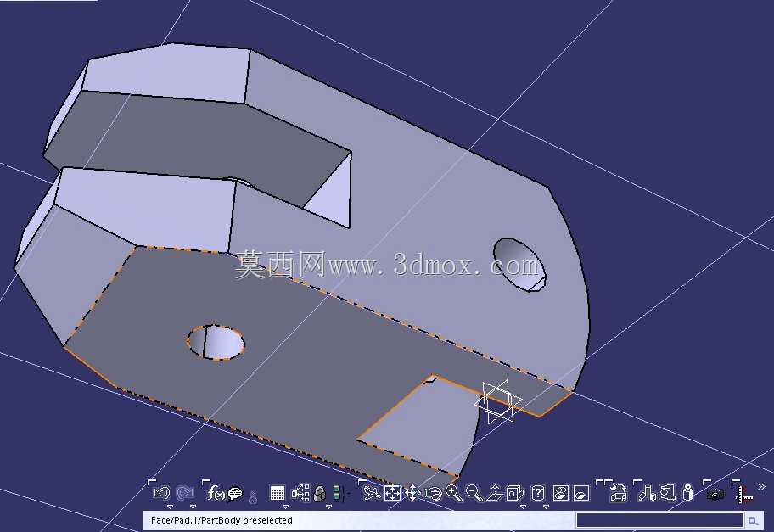Viewport: 774px width, 532px height.
Task: Click the Undo icon
Action: click(x=162, y=492)
